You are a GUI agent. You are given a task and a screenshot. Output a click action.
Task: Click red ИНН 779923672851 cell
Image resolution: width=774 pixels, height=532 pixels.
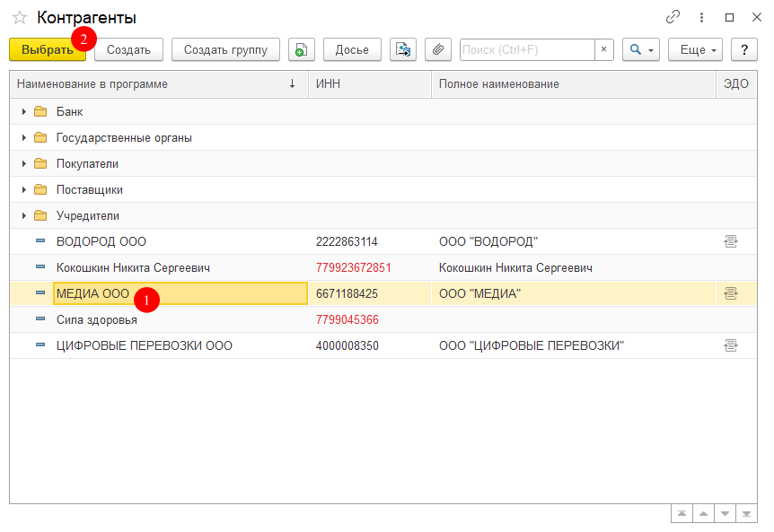pos(370,267)
